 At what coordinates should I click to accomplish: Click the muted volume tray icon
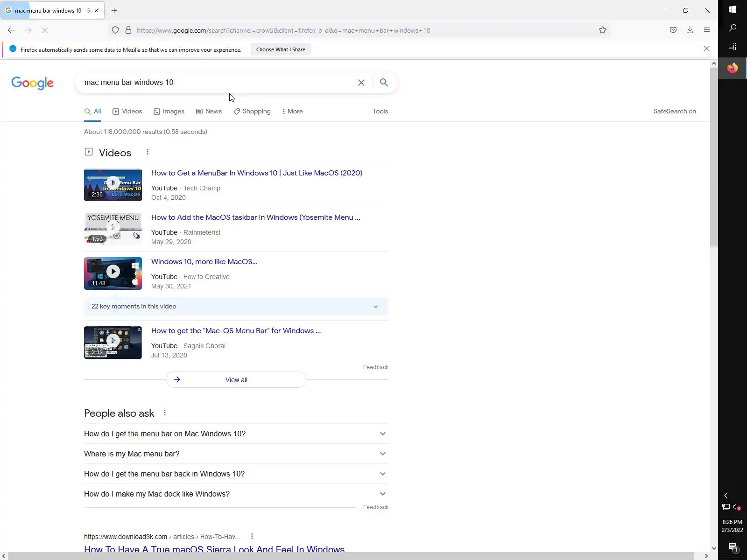[x=737, y=507]
